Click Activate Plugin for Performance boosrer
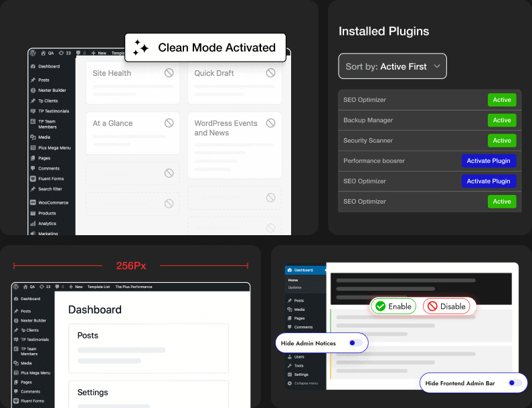The image size is (532, 408). [489, 161]
